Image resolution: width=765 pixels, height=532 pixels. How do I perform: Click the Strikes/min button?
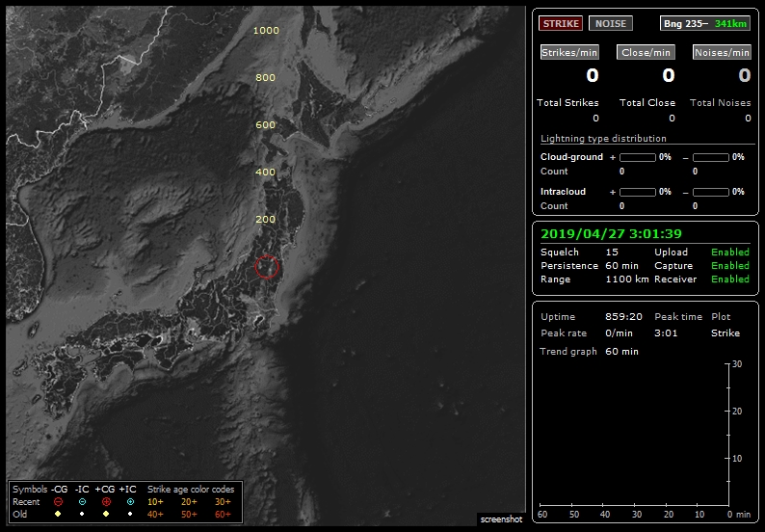(x=569, y=53)
